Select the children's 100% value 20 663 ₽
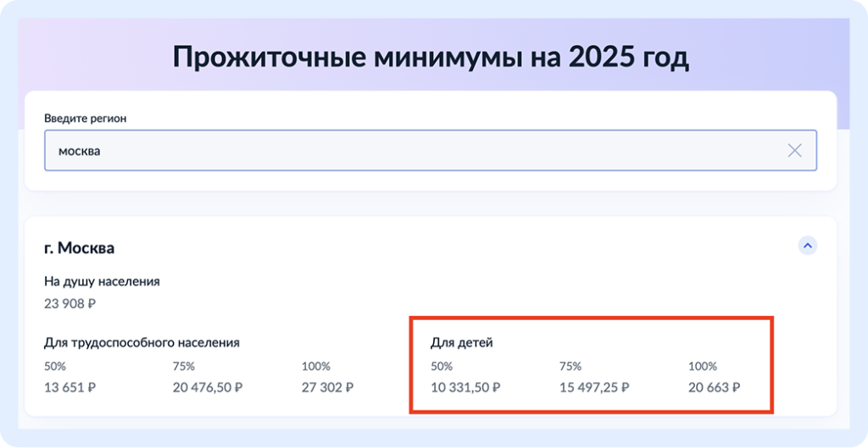The width and height of the screenshot is (868, 448). point(715,388)
